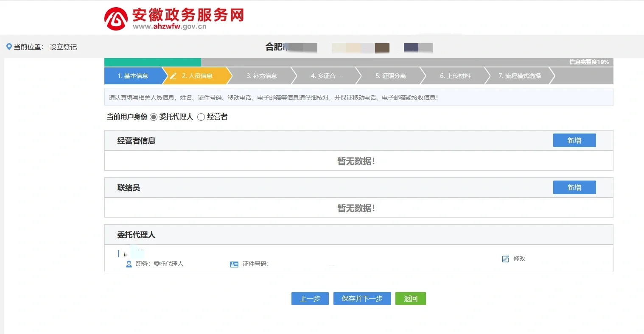Add new entry in 经营者信息 section
The height and width of the screenshot is (334, 644).
pos(574,141)
